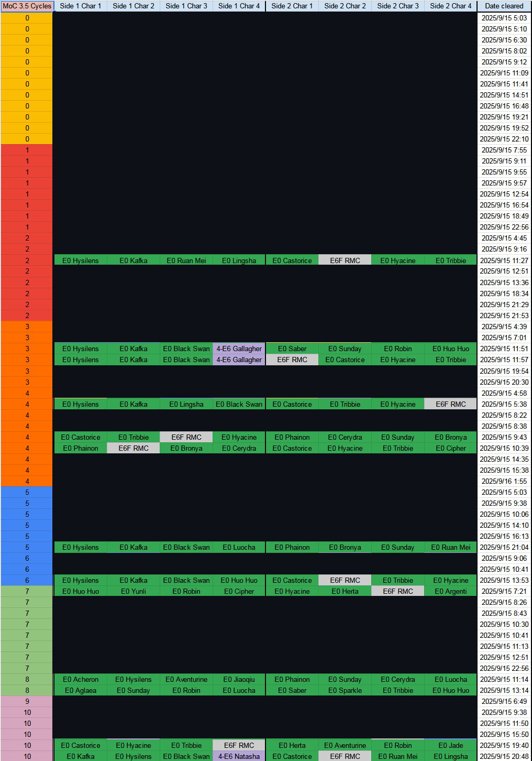The image size is (532, 761).
Task: Select the "Side 2 Char 3" column header
Action: pyautogui.click(x=398, y=6)
